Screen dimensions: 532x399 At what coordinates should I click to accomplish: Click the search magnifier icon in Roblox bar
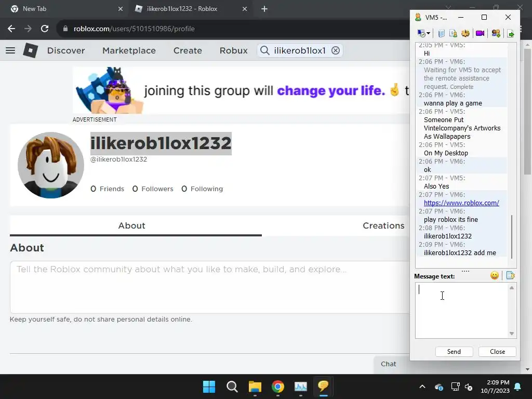click(264, 50)
